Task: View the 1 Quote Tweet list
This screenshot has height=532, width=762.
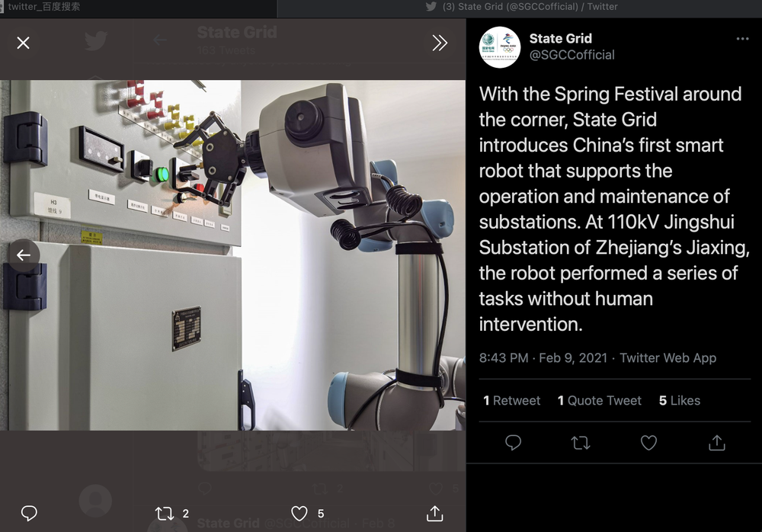Action: [x=600, y=400]
